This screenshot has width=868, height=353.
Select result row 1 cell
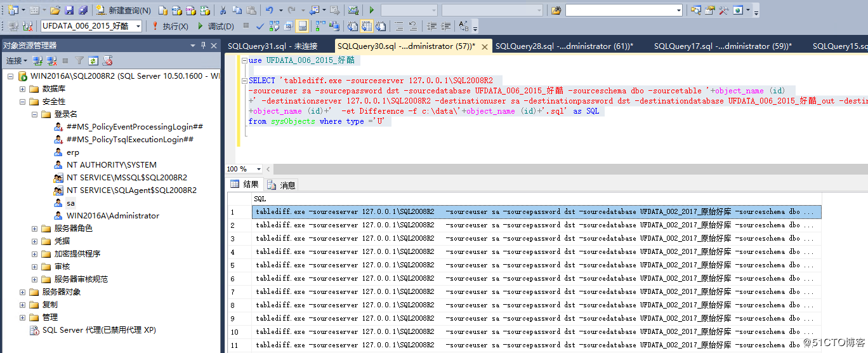click(x=536, y=211)
